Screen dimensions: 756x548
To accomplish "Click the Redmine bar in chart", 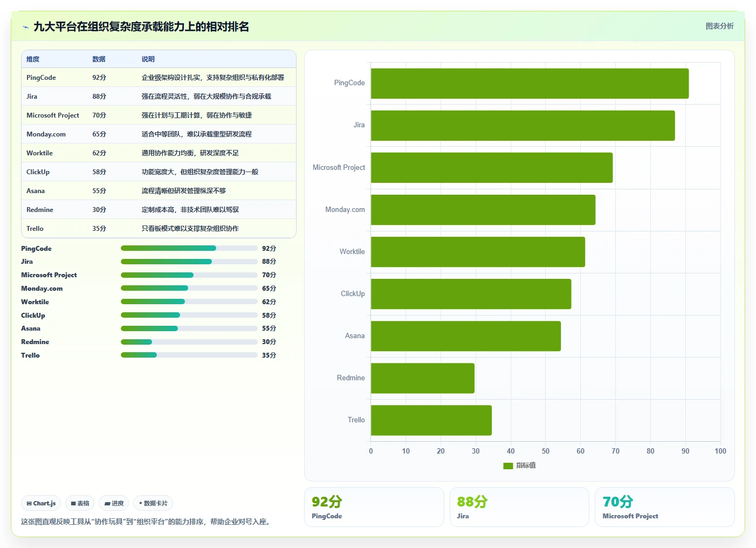I will point(423,378).
